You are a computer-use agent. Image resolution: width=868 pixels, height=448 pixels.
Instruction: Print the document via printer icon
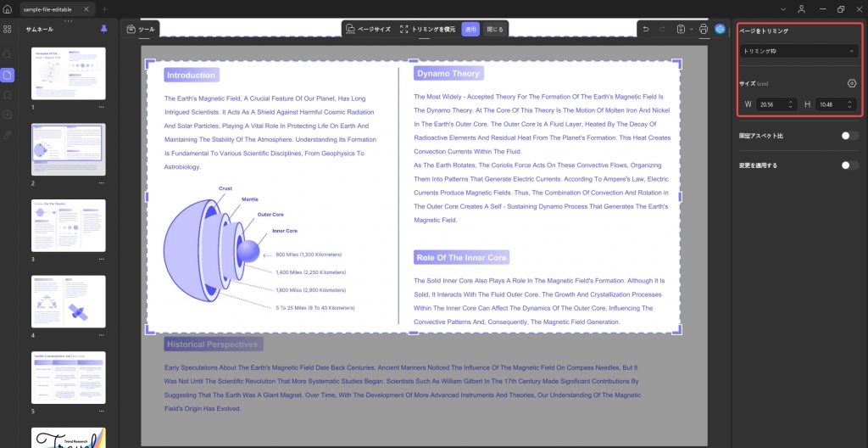pos(704,29)
